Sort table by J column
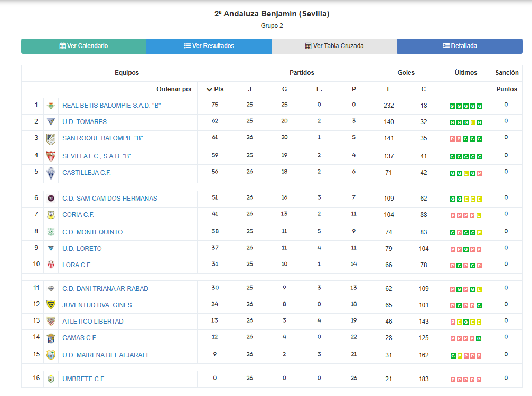 coord(250,89)
